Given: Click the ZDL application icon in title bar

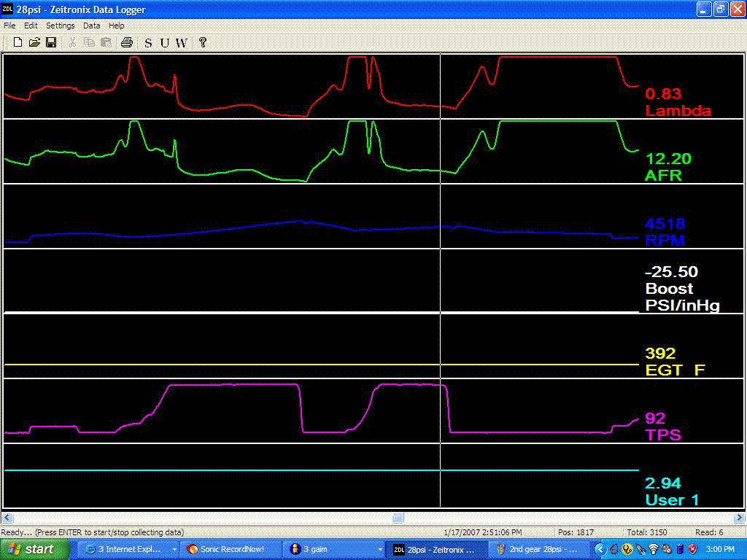Looking at the screenshot, I should point(7,9).
